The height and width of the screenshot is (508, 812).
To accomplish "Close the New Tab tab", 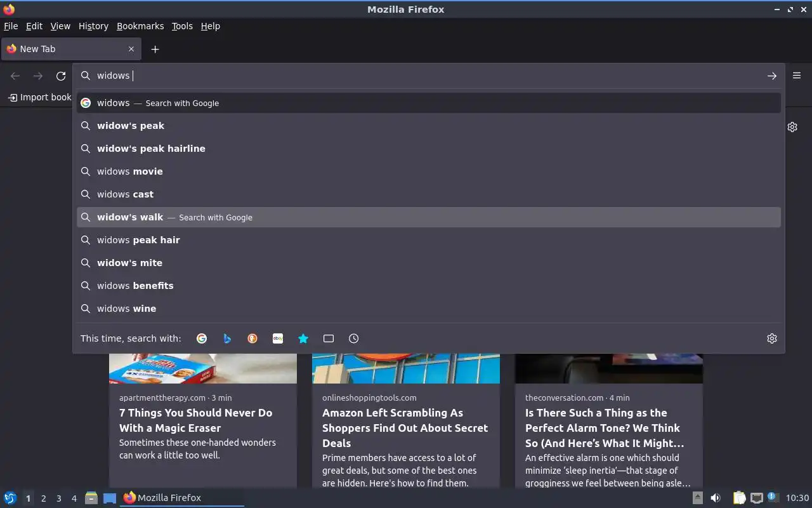I will point(131,49).
